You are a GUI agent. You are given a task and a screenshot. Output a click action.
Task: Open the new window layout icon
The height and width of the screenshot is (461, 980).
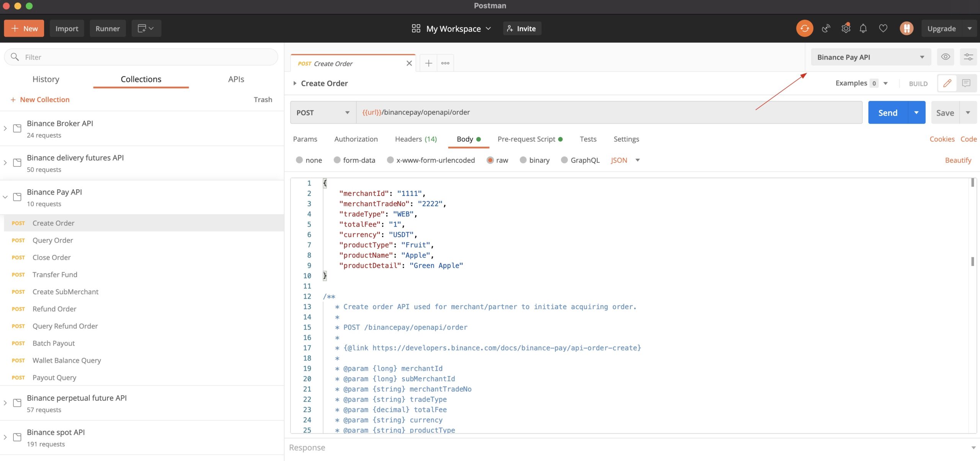pos(146,28)
